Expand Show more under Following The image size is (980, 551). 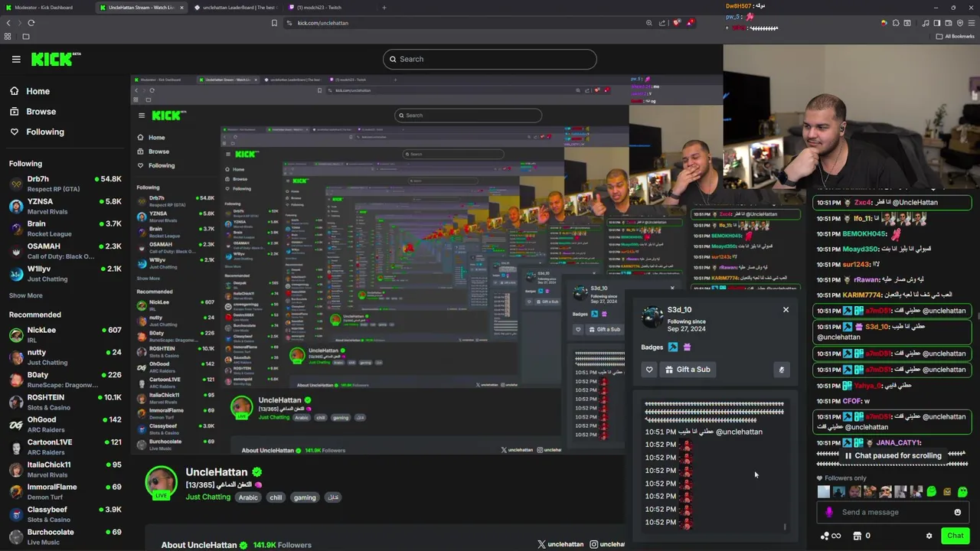[x=25, y=295]
